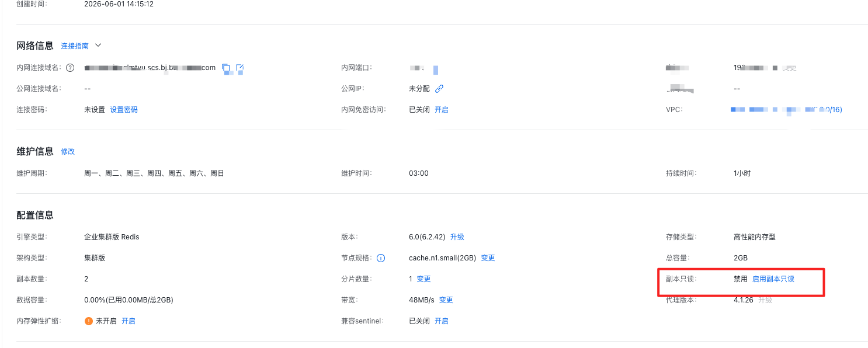This screenshot has width=868, height=348.
Task: Copy the 内网连接域名 address
Action: click(226, 68)
